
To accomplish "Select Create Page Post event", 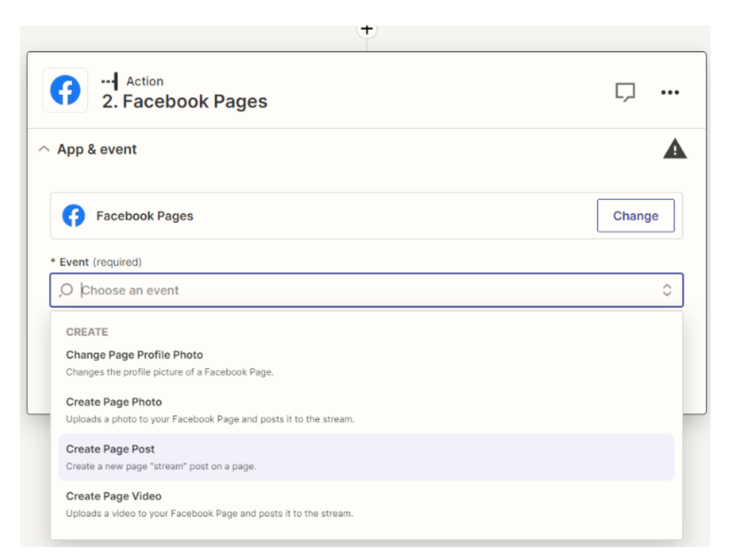I will 367,457.
